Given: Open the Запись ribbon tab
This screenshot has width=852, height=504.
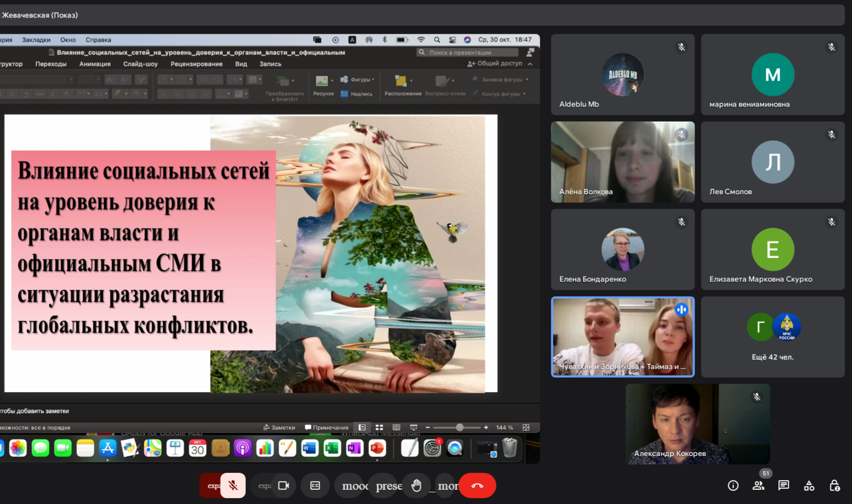Looking at the screenshot, I should pos(270,64).
